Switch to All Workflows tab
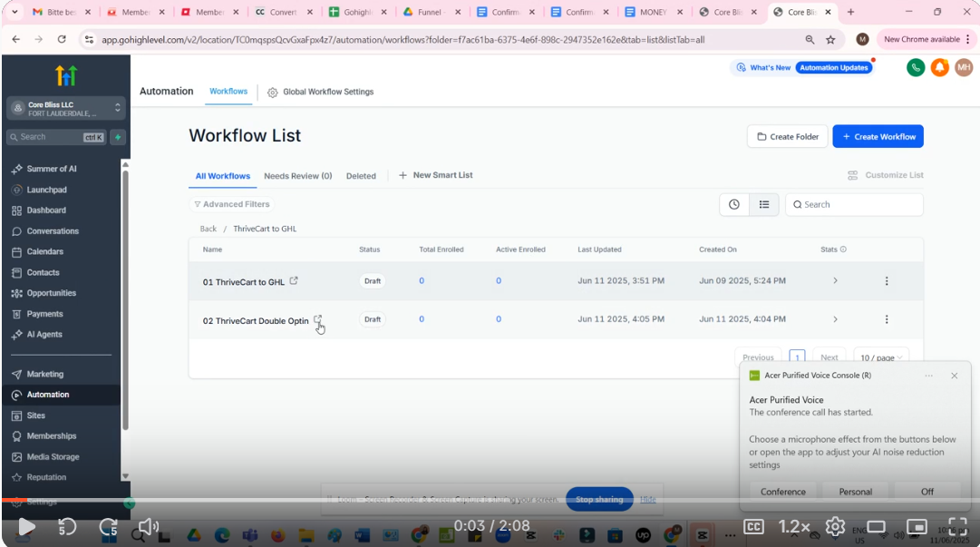Viewport: 980px width, 547px height. click(222, 176)
